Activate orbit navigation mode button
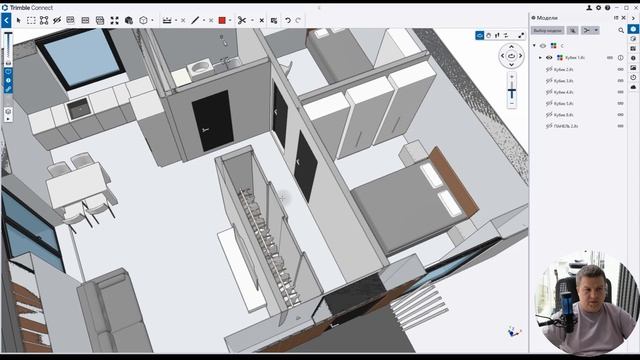Viewport: 640px width, 360px height. (x=480, y=36)
